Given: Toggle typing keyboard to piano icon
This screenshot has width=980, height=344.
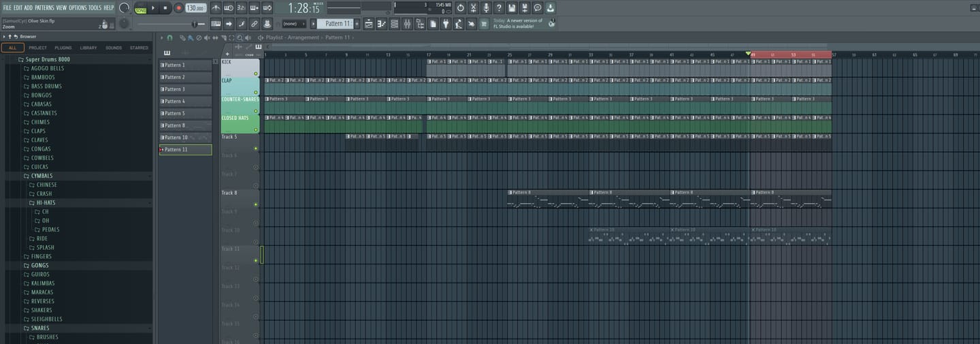Looking at the screenshot, I should (216, 24).
